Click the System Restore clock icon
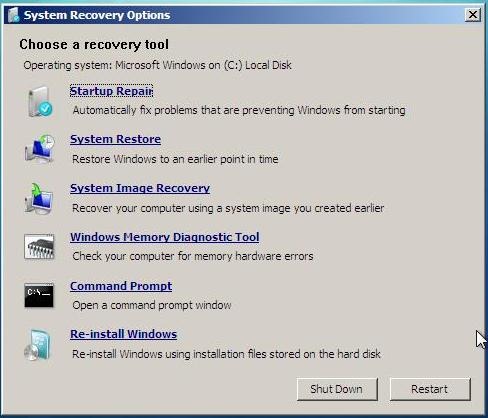The image size is (488, 418). (40, 149)
